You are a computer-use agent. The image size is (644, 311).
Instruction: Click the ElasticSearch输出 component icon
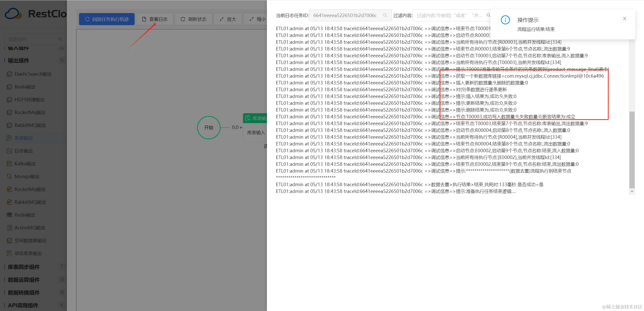click(x=9, y=74)
